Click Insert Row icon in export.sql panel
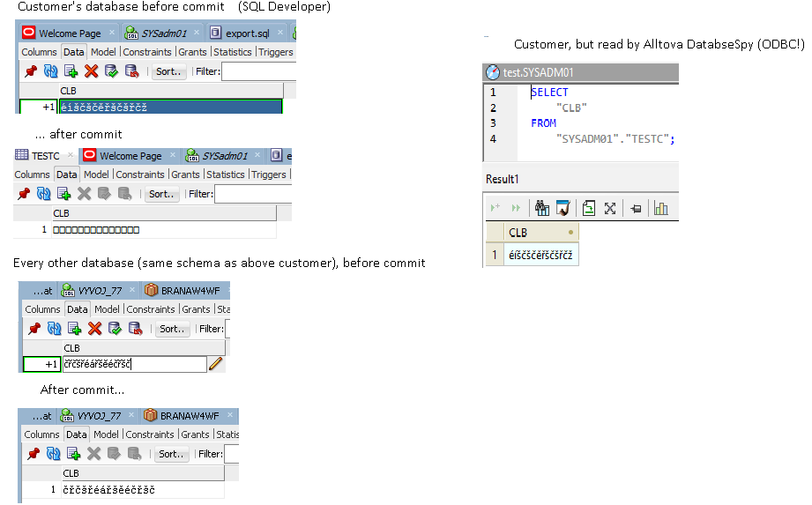Image resolution: width=812 pixels, height=505 pixels. [71, 71]
